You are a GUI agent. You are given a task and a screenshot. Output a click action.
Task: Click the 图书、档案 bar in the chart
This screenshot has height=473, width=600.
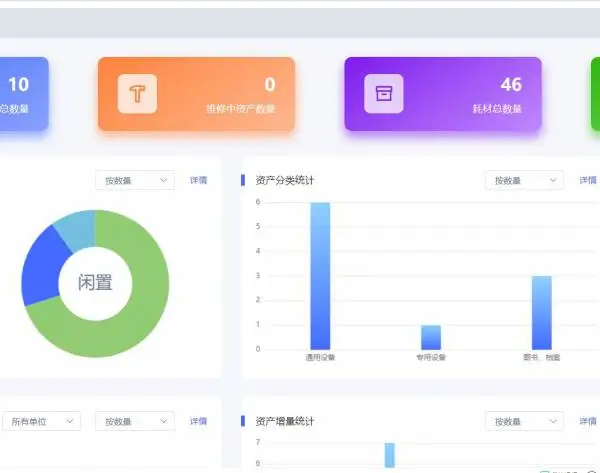[x=542, y=313]
